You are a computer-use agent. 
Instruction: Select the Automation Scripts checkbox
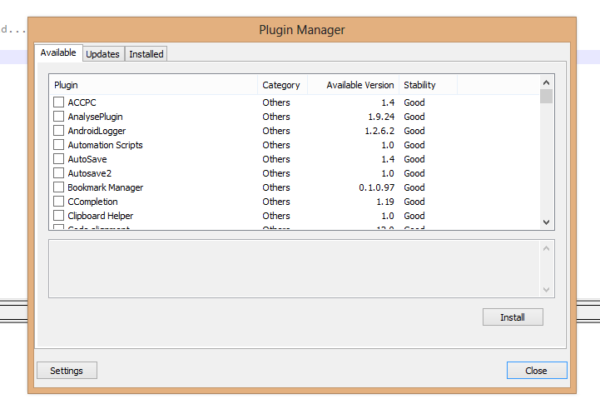pyautogui.click(x=59, y=145)
